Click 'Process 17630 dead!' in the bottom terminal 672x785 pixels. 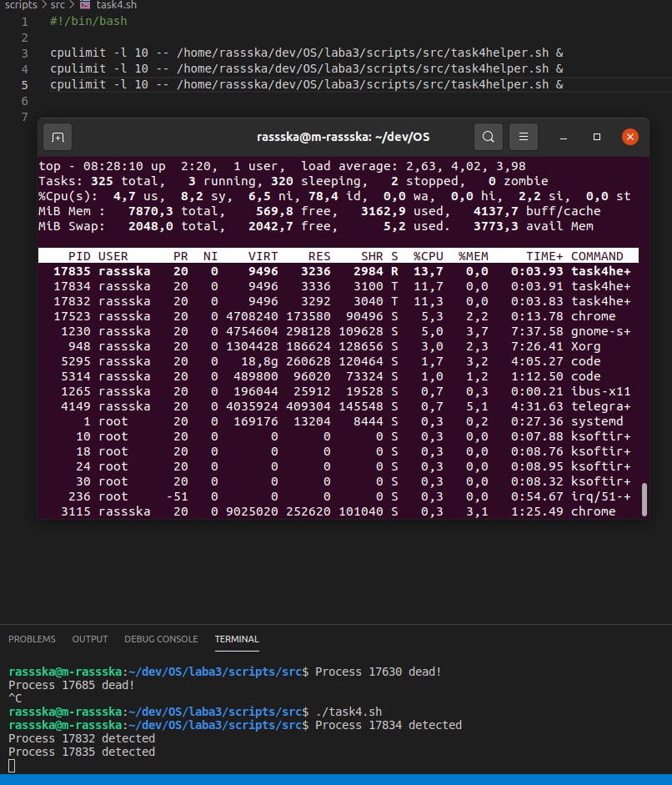pos(379,672)
